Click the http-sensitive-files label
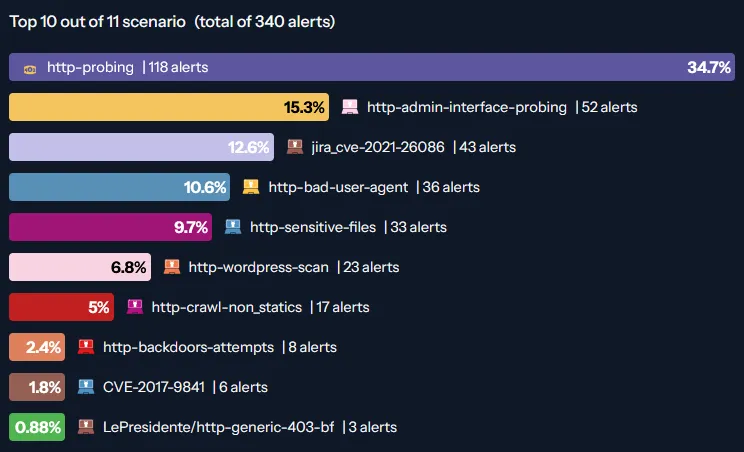 pyautogui.click(x=313, y=227)
